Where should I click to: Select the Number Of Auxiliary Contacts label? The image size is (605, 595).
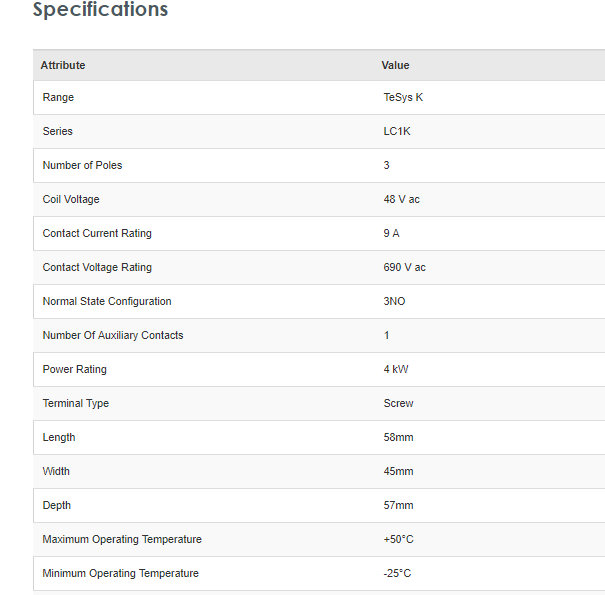[x=113, y=335]
